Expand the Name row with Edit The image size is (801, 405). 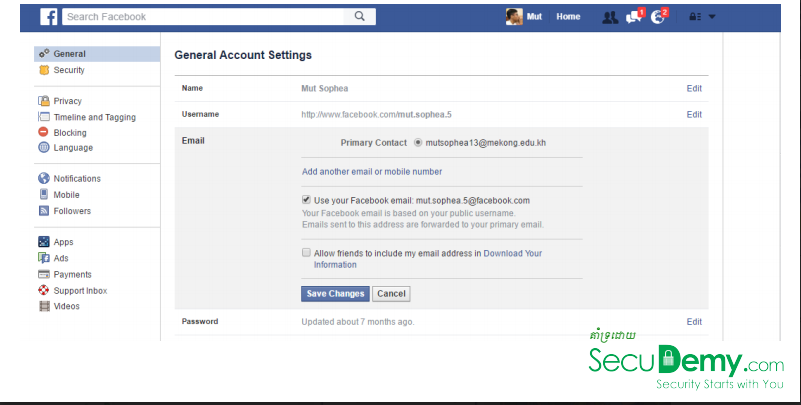[694, 88]
